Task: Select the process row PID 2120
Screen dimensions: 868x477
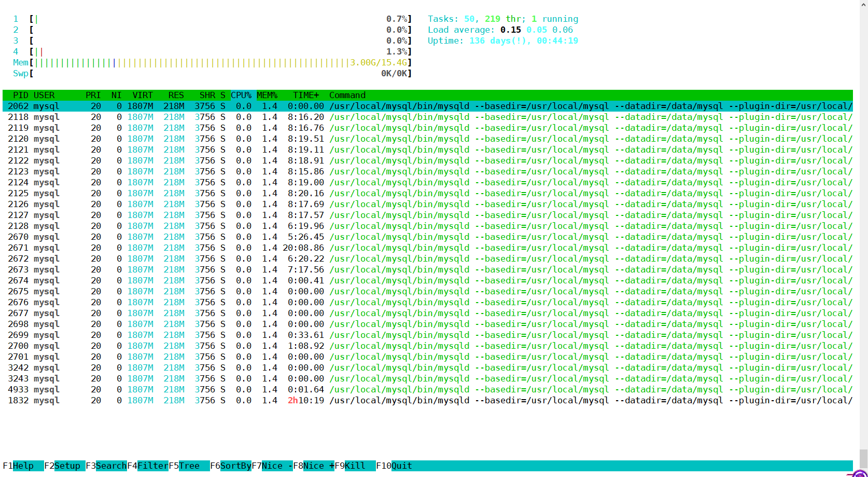Action: (x=428, y=139)
